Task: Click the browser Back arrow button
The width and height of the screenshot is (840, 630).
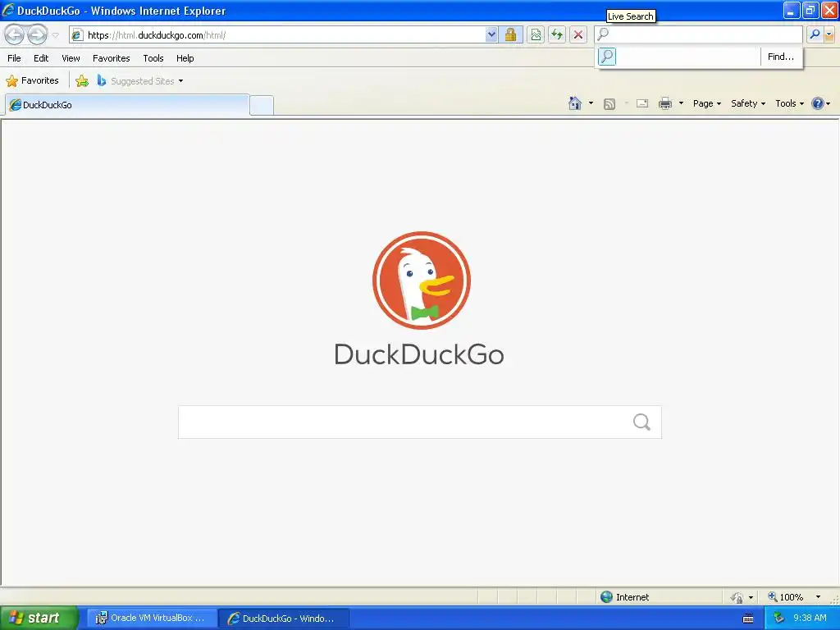Action: 15,35
